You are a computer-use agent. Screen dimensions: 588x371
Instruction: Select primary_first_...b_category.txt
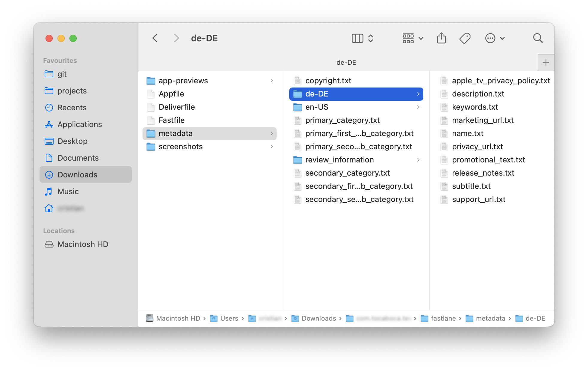point(356,133)
